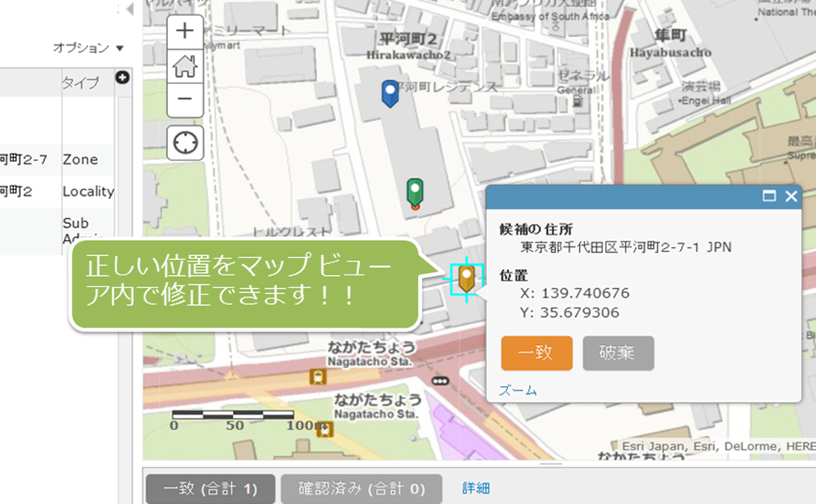Image resolution: width=816 pixels, height=504 pixels.
Task: Click the black plus icon beside タイプ column
Action: pos(123,78)
